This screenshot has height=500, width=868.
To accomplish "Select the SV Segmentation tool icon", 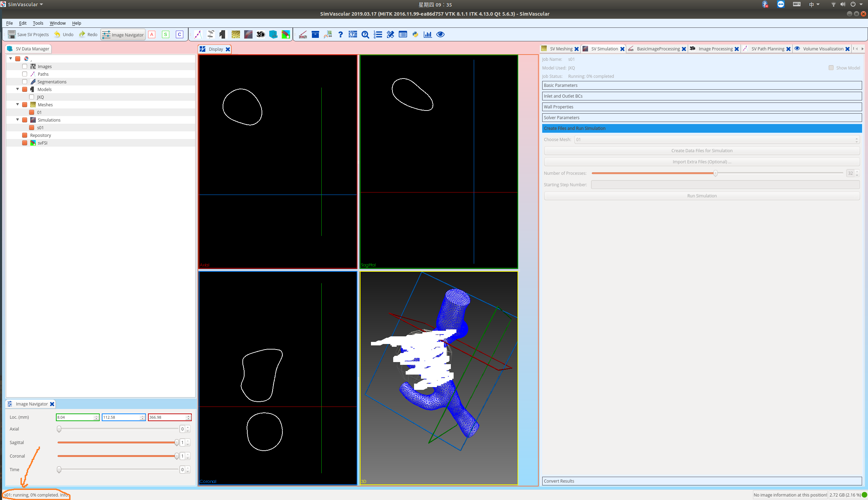I will coord(210,34).
